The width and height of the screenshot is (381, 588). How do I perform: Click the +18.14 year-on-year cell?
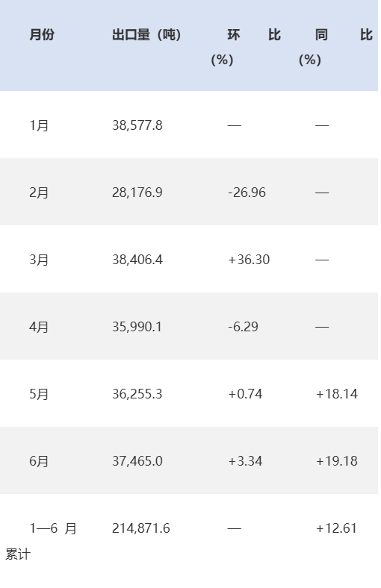pyautogui.click(x=337, y=394)
